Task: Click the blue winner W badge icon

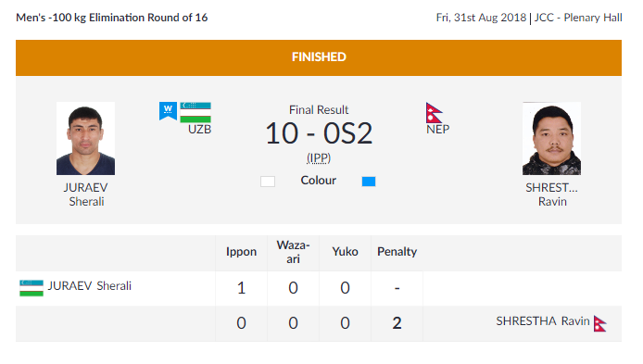Action: pos(168,111)
